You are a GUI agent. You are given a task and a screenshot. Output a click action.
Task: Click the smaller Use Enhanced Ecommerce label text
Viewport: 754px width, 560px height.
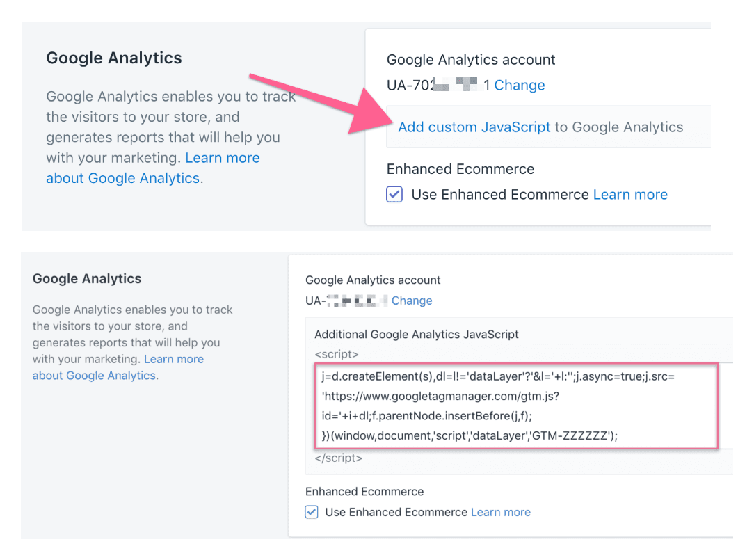[396, 513]
